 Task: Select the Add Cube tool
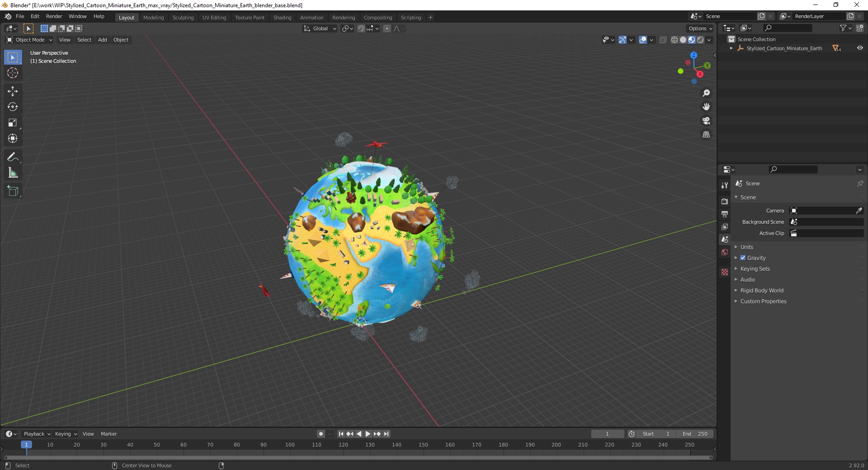click(13, 191)
